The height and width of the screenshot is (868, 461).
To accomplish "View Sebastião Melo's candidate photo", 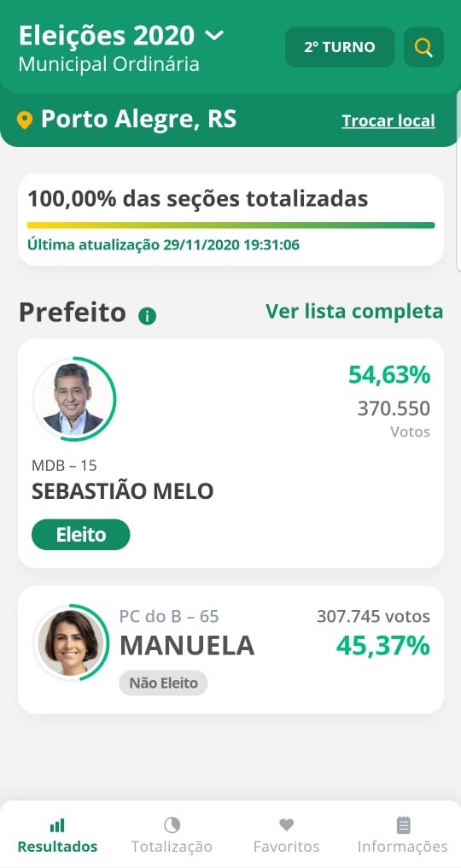I will tap(73, 399).
